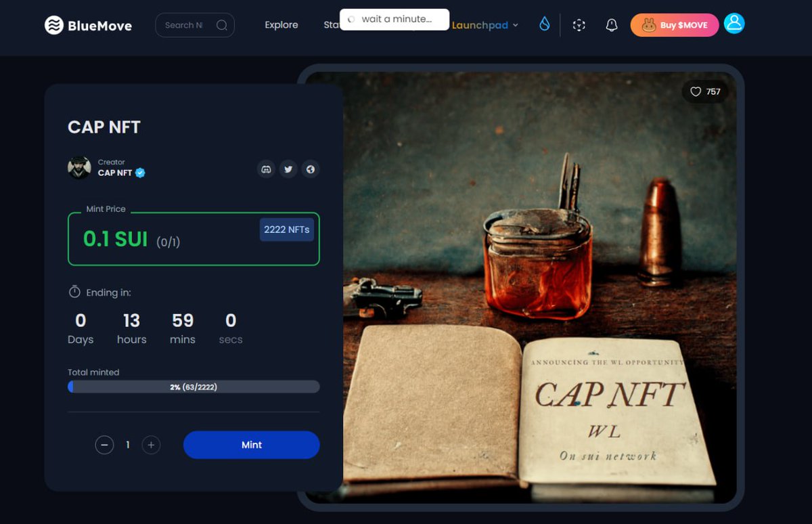Click the 'wait a minute...' loading toast
812x524 pixels.
tap(394, 19)
